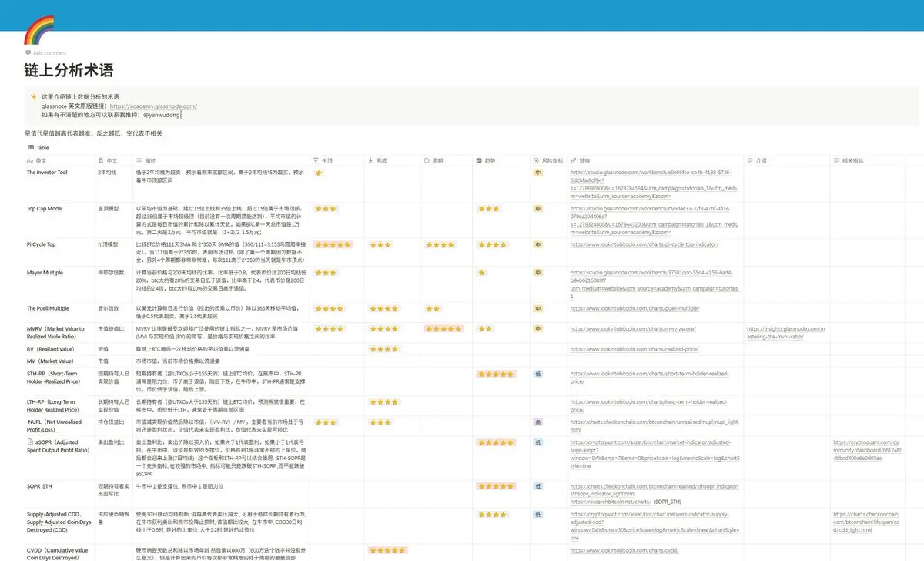
Task: Click Add comment link under page icon
Action: (x=45, y=53)
